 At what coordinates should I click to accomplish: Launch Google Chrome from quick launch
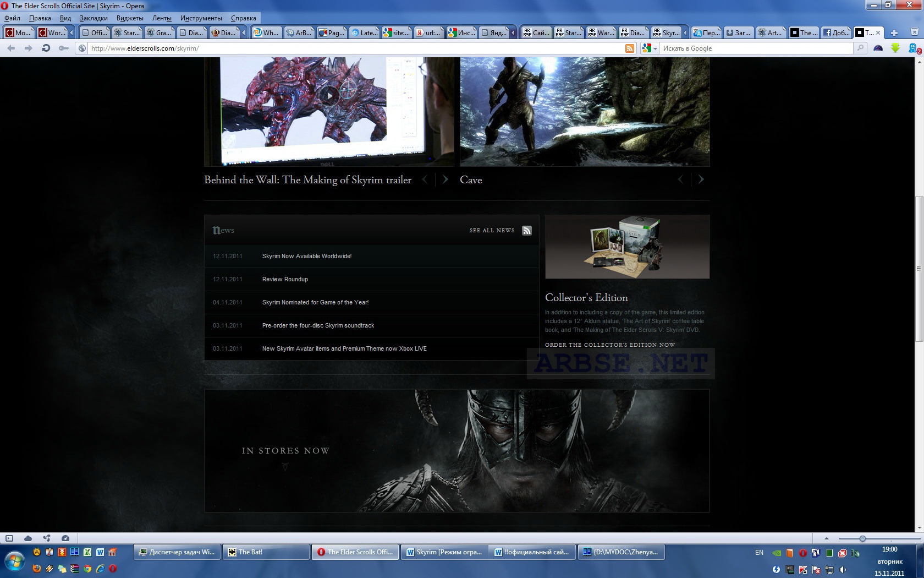pyautogui.click(x=87, y=569)
